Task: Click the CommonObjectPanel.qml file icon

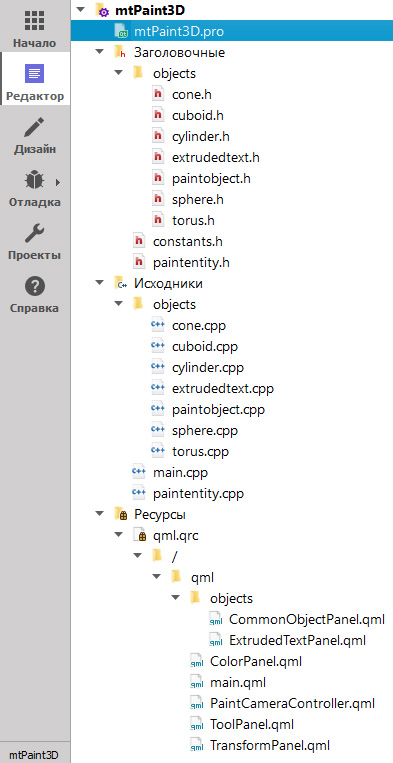Action: tap(215, 619)
